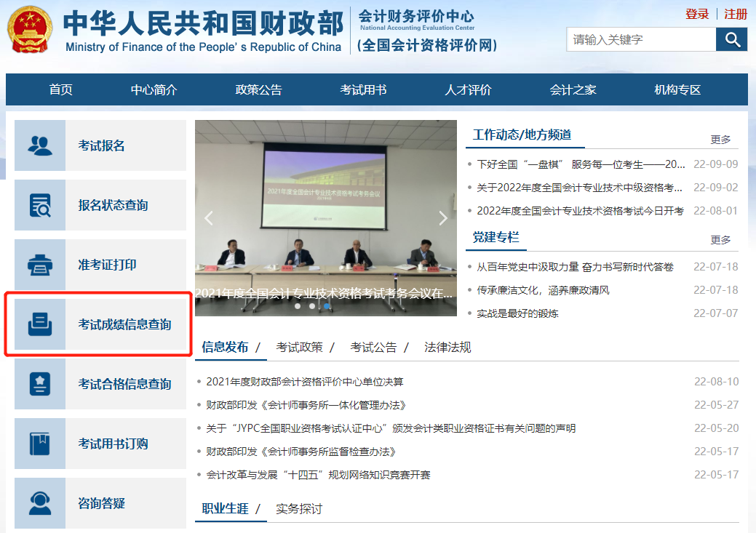Open 首页 in the navigation bar
756x533 pixels.
click(60, 89)
